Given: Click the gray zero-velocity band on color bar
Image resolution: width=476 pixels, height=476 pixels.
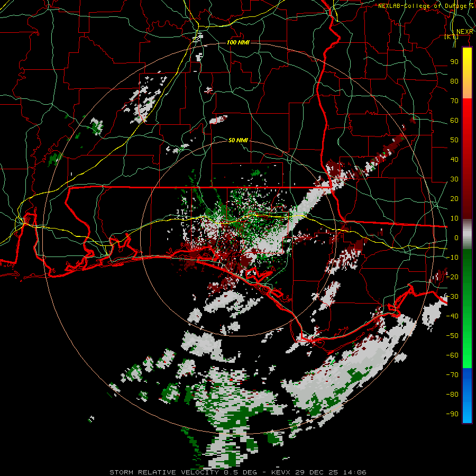Looking at the screenshot, I should [x=467, y=234].
